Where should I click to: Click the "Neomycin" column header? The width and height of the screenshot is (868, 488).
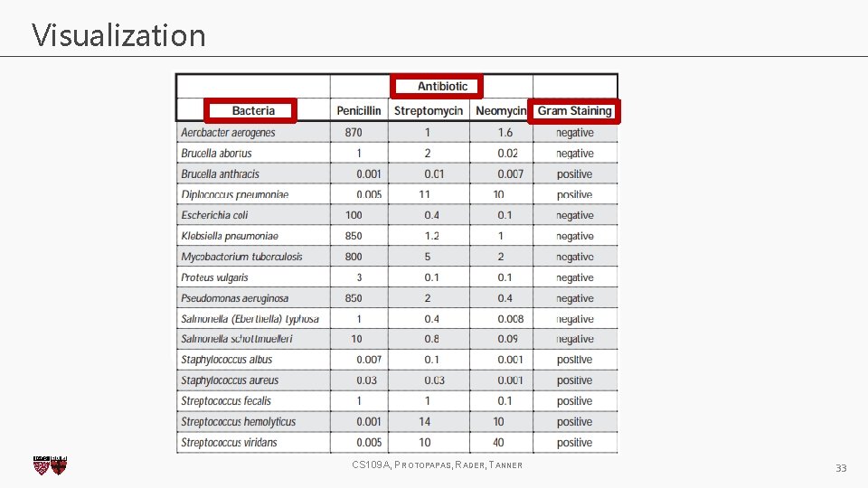[501, 110]
